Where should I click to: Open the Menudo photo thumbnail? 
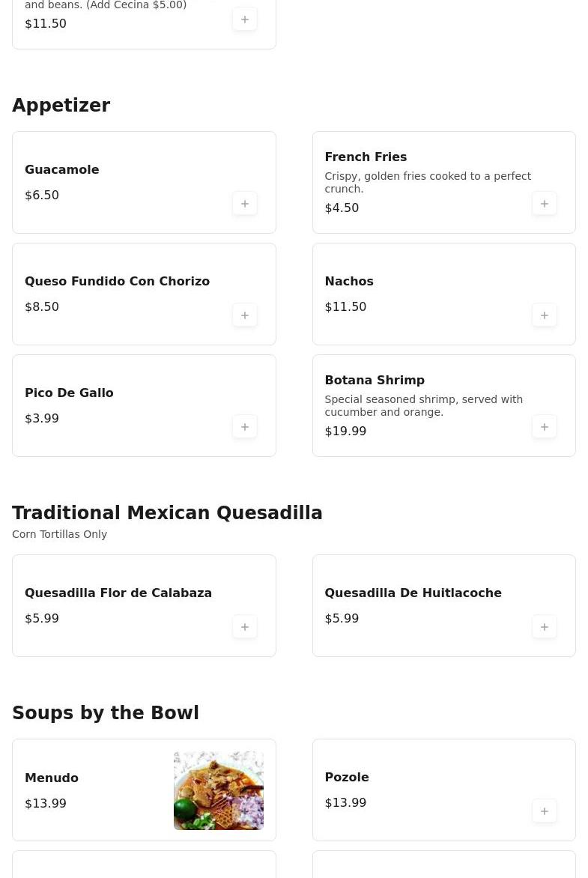point(219,790)
